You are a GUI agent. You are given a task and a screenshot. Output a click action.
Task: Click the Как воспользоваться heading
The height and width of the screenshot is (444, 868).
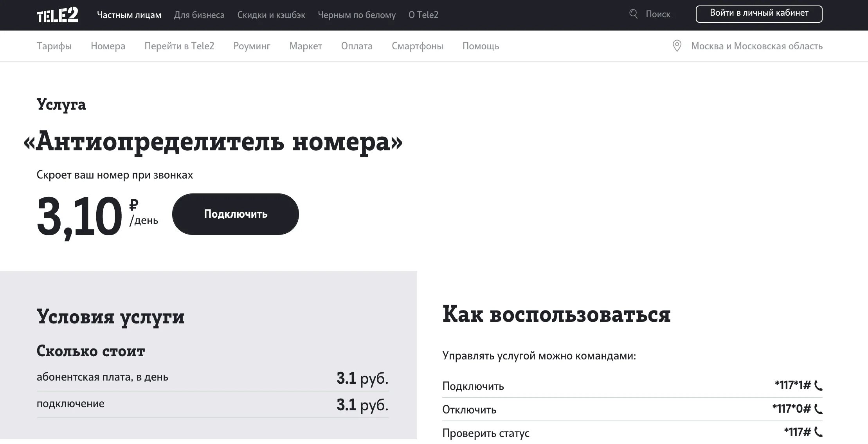coord(556,314)
